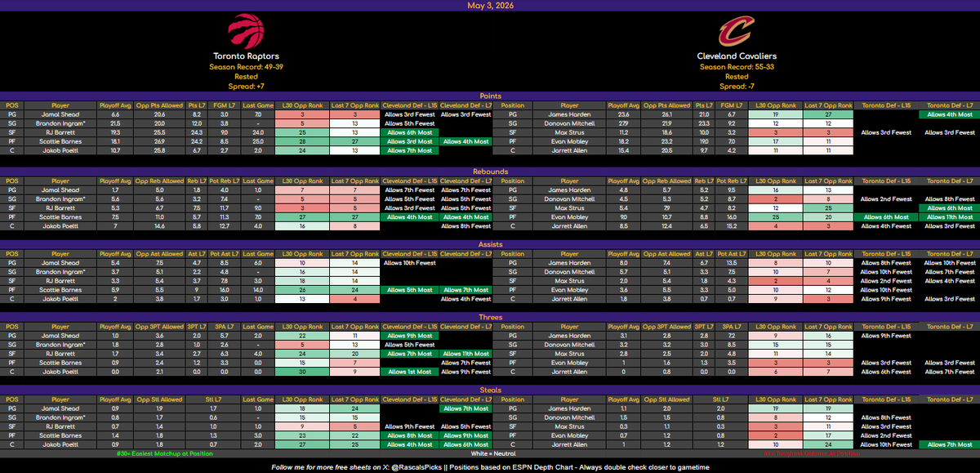This screenshot has height=473, width=980.
Task: Click the @RascalsPicks follow-me footer line
Action: click(x=490, y=466)
